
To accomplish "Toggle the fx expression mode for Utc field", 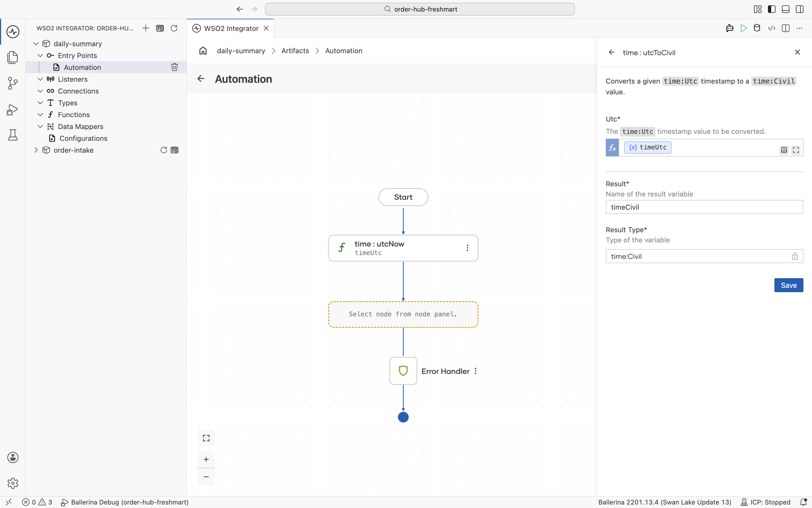I will click(612, 148).
